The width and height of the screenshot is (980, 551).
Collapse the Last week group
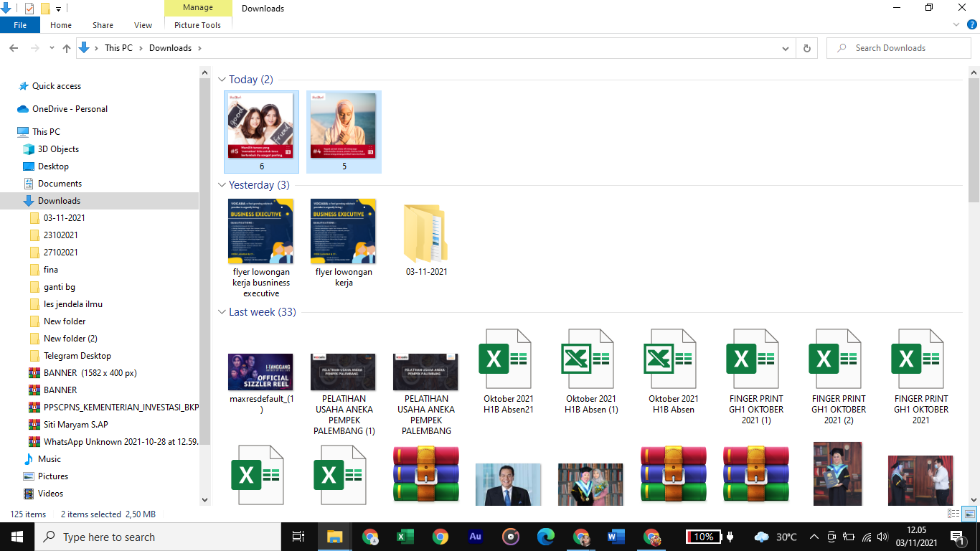point(222,312)
